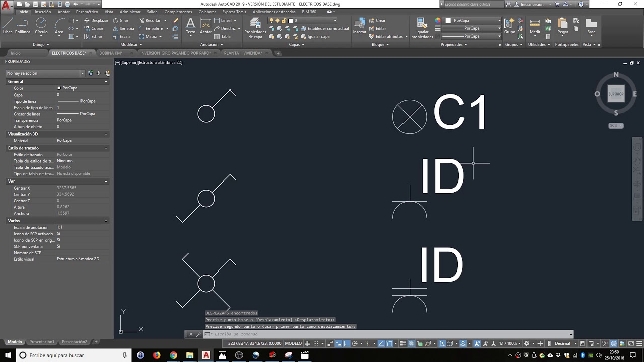Activate the Empalme (fillet) command
The height and width of the screenshot is (362, 644).
click(x=151, y=29)
